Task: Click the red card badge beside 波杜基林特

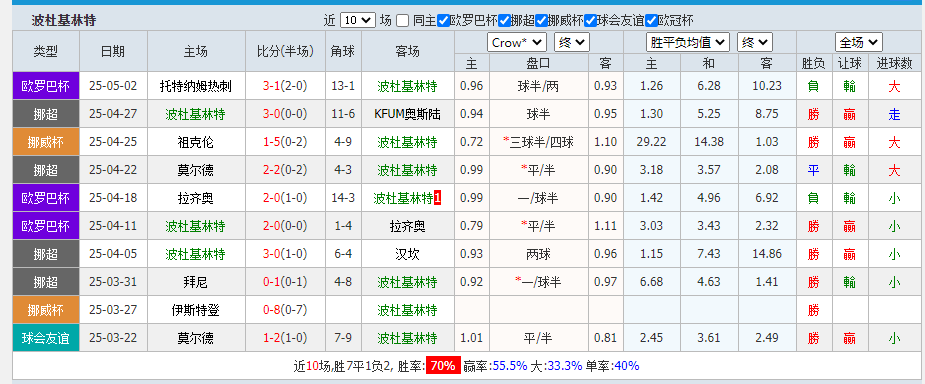Action: click(x=437, y=198)
